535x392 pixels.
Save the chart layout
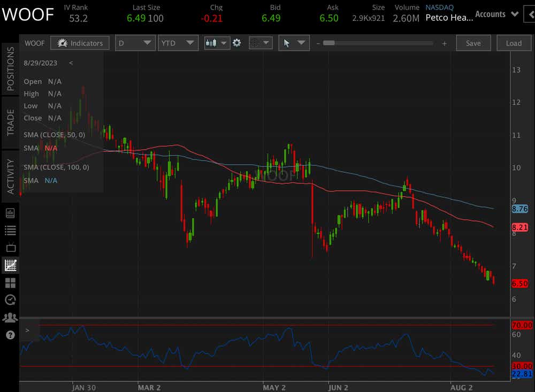473,43
